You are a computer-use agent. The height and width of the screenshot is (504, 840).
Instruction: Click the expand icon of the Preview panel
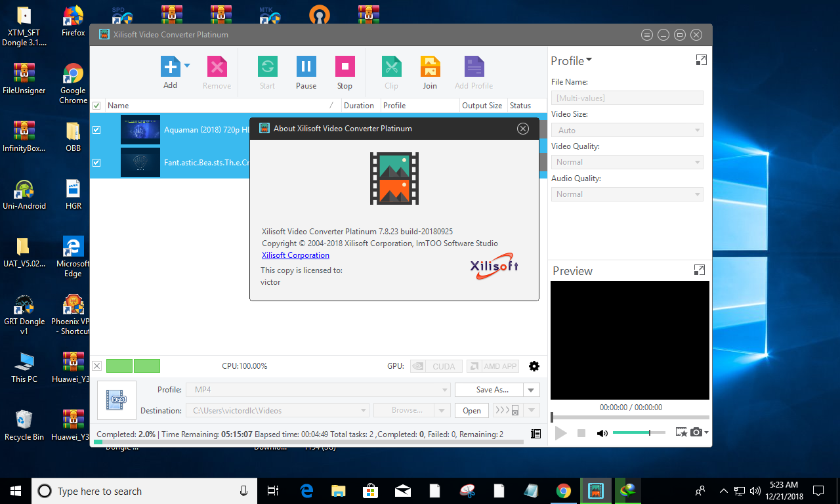click(x=700, y=270)
